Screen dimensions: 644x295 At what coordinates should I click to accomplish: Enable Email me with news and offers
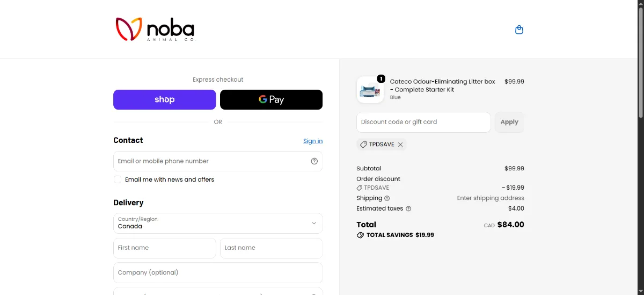point(118,179)
